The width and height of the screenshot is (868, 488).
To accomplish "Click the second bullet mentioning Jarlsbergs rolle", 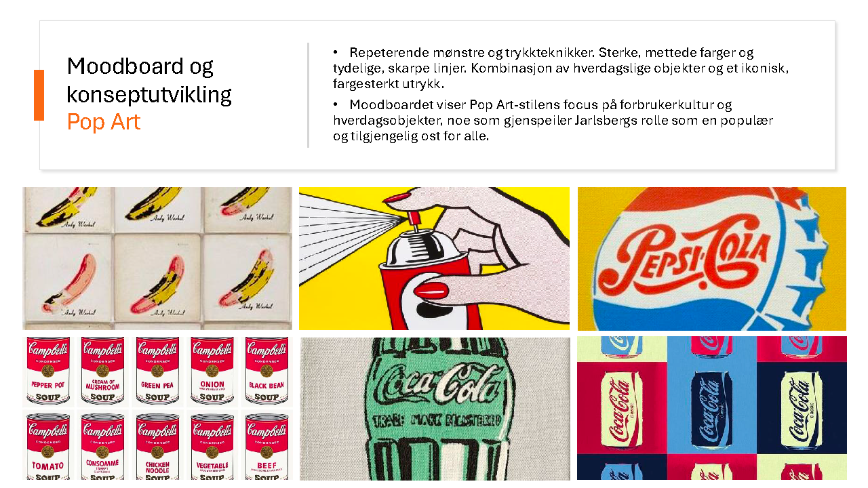I will click(x=553, y=121).
